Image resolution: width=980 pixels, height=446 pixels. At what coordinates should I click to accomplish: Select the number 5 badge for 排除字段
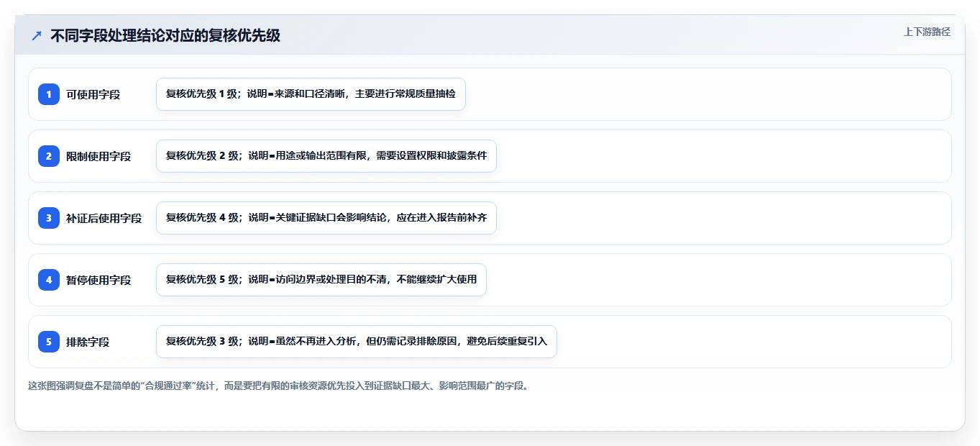pos(49,342)
